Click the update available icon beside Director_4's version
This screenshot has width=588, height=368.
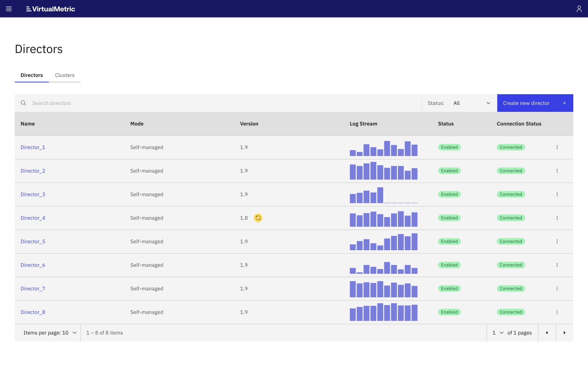click(258, 218)
